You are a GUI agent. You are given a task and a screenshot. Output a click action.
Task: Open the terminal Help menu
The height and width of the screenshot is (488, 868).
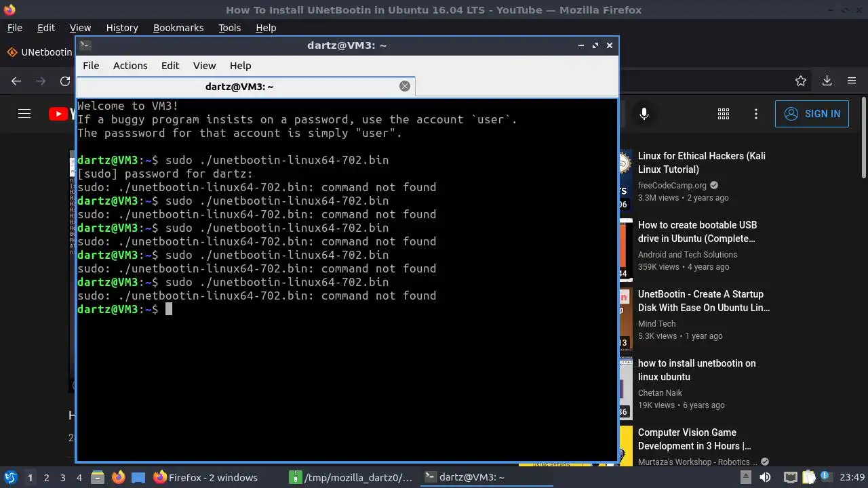click(x=241, y=66)
